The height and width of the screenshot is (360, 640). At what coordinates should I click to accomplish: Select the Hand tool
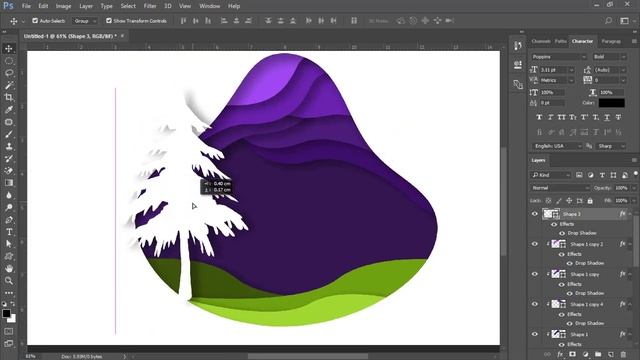(x=9, y=269)
